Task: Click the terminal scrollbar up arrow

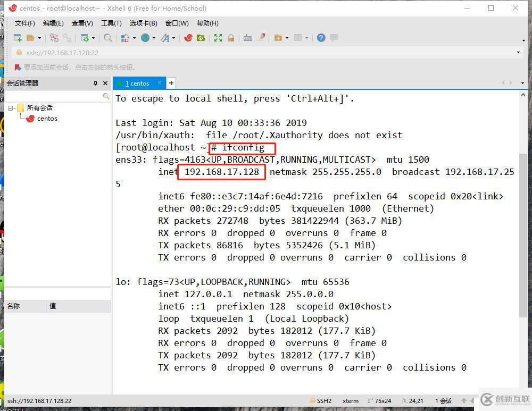Action: coord(523,95)
